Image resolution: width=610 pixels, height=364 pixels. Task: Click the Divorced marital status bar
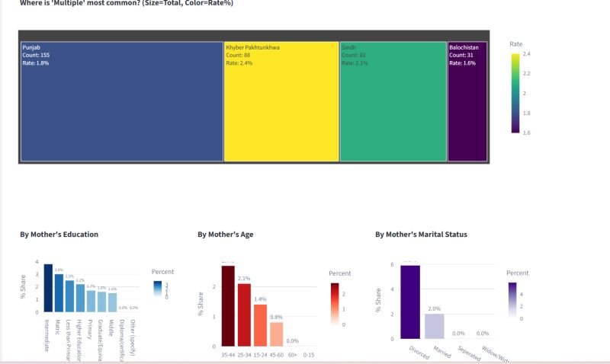[x=410, y=302]
